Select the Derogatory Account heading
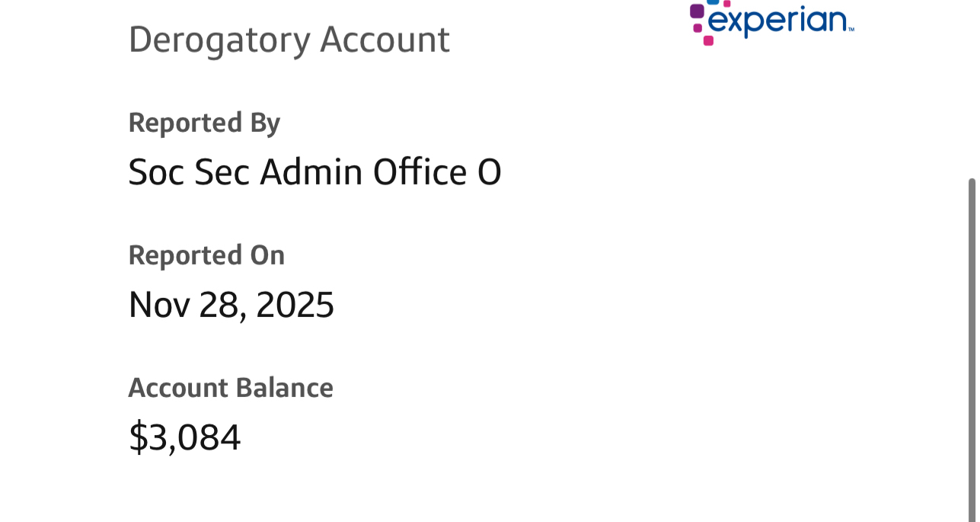980x522 pixels. [289, 40]
